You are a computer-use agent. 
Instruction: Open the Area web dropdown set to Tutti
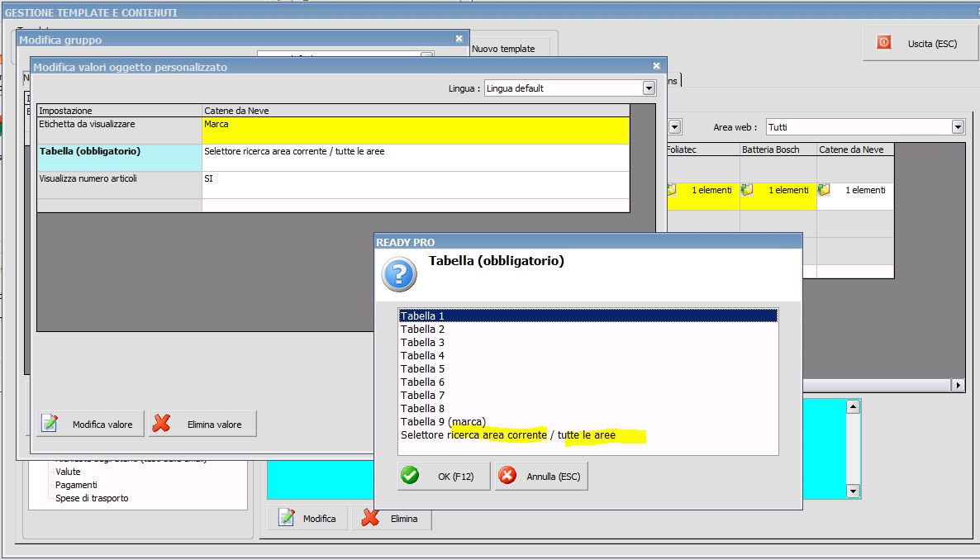click(x=958, y=127)
